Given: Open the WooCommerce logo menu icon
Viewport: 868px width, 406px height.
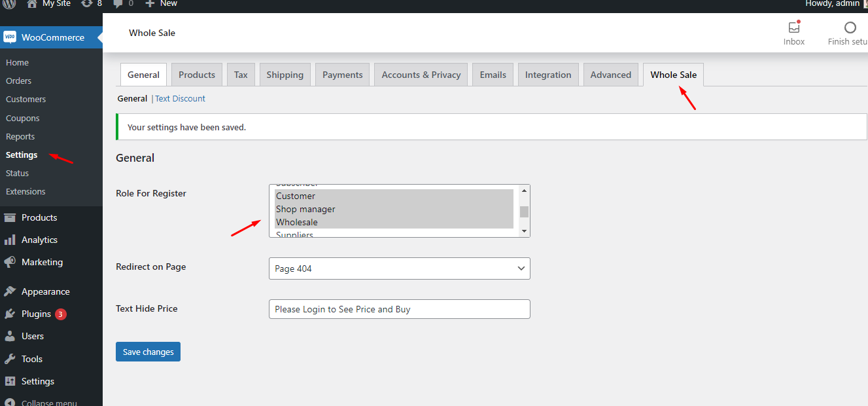Looking at the screenshot, I should pos(10,37).
